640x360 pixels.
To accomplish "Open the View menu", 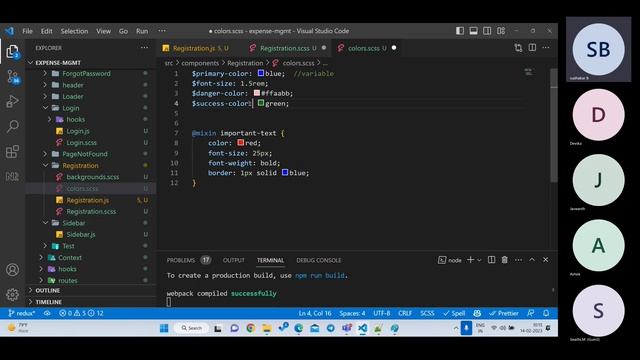I will pos(103,31).
